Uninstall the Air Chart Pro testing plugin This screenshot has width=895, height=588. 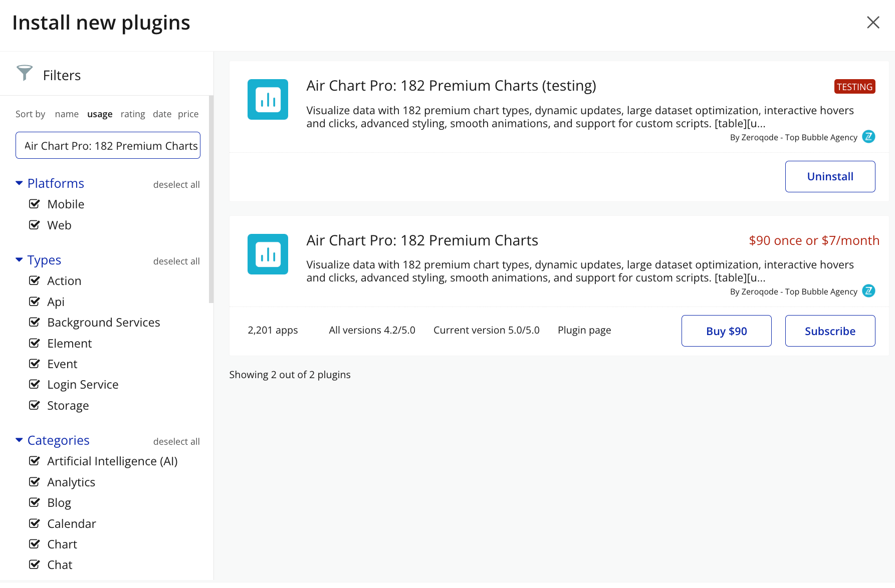point(830,176)
